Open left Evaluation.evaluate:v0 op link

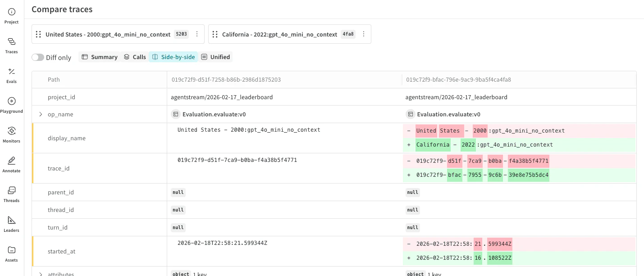tap(214, 115)
